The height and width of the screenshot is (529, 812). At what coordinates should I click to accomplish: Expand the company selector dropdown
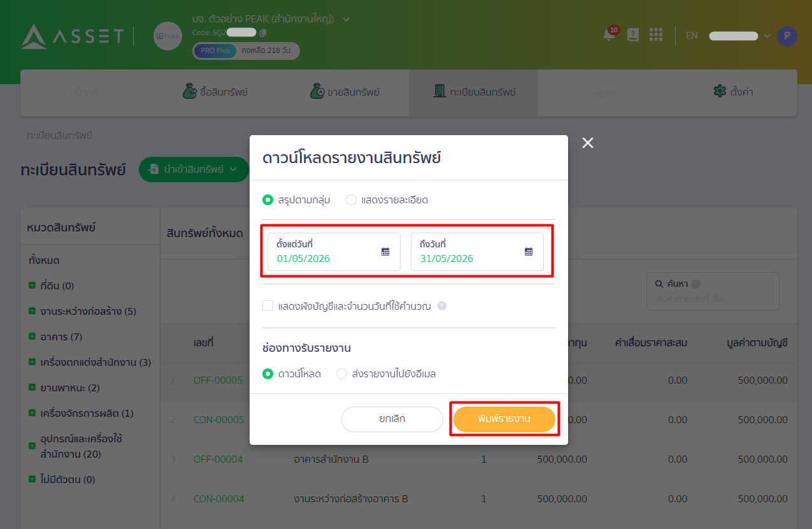tap(346, 19)
